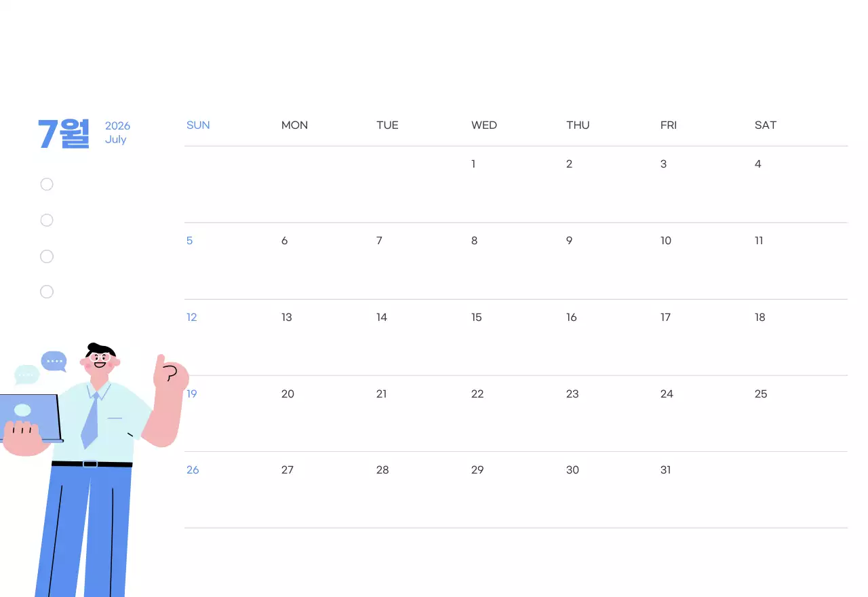Select the SUN column header
Viewport: 868px width, 597px height.
tap(198, 126)
